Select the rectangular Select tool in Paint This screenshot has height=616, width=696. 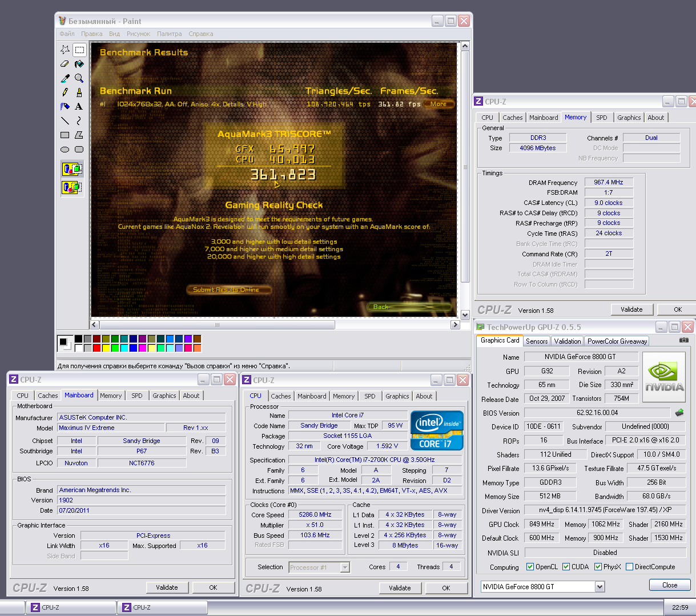coord(79,50)
